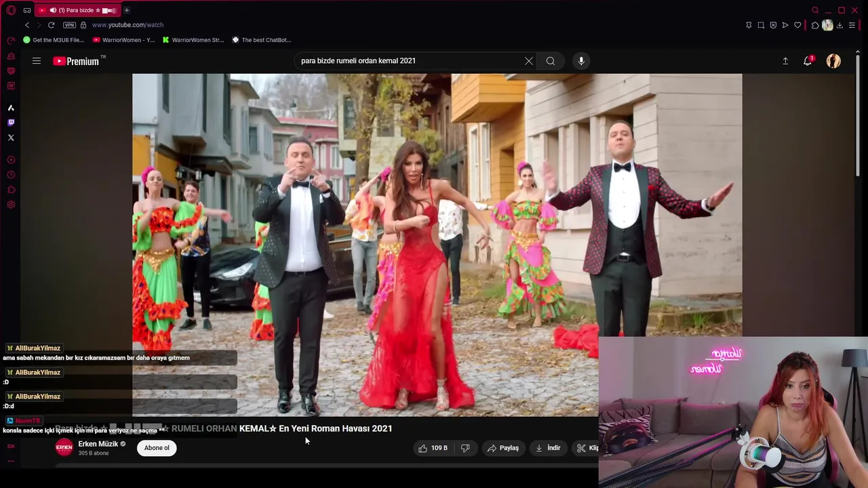The image size is (868, 488).
Task: Click '305 B abone' subscriber count
Action: click(x=94, y=453)
